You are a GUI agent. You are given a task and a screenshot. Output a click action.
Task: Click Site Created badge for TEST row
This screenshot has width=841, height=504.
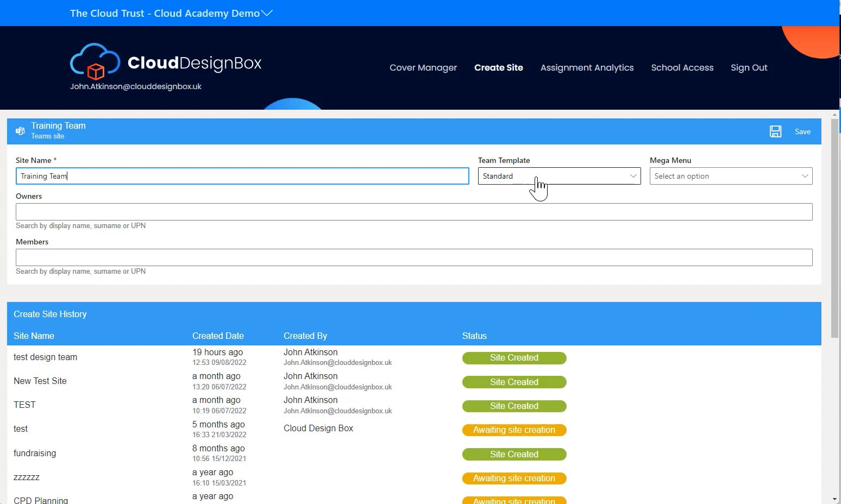(514, 406)
